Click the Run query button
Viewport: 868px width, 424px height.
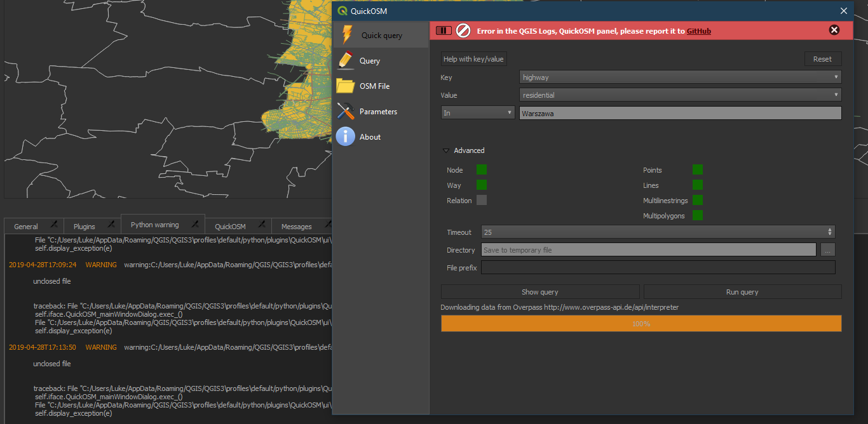click(742, 292)
